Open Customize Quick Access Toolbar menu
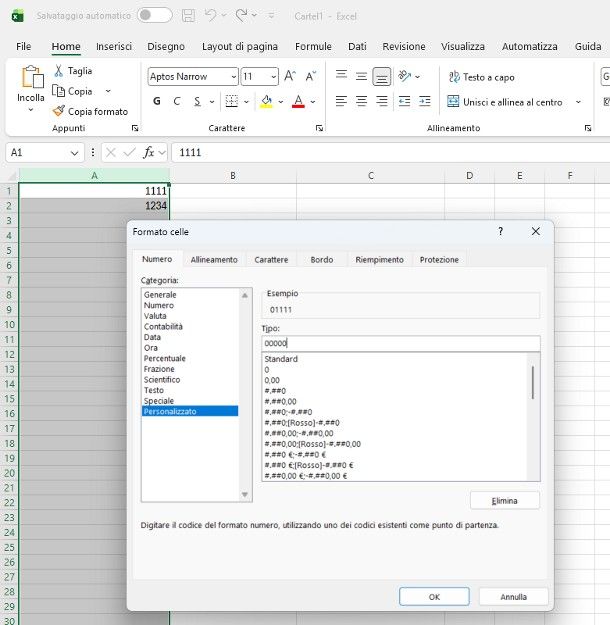 pos(271,16)
